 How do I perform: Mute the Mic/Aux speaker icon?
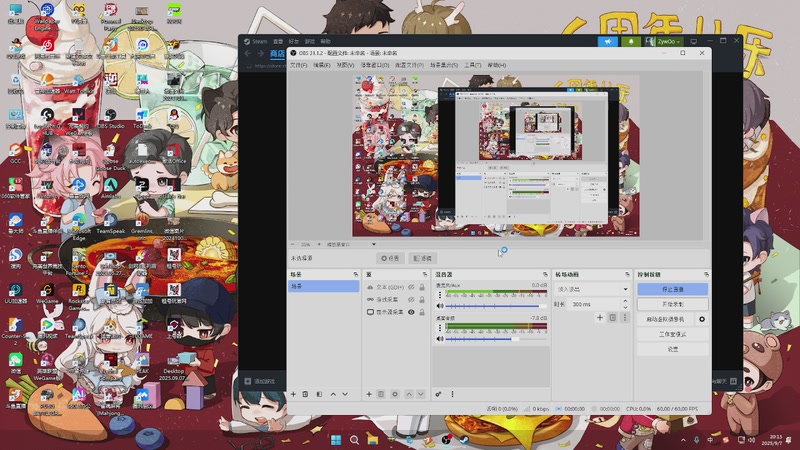(440, 306)
